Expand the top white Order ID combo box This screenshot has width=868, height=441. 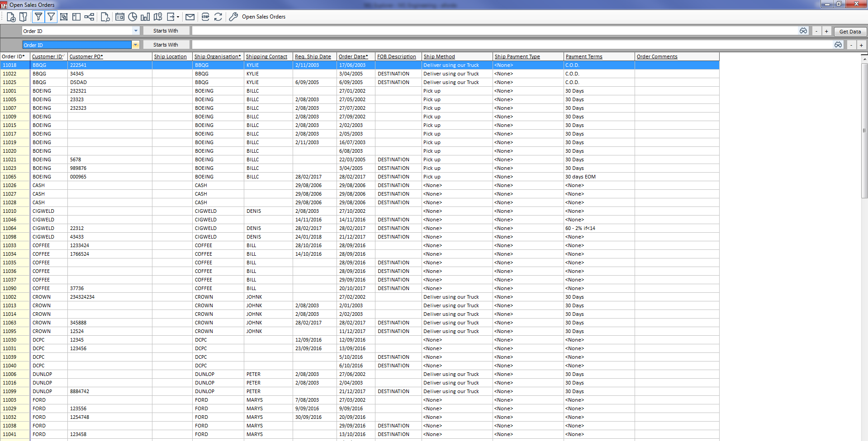136,31
